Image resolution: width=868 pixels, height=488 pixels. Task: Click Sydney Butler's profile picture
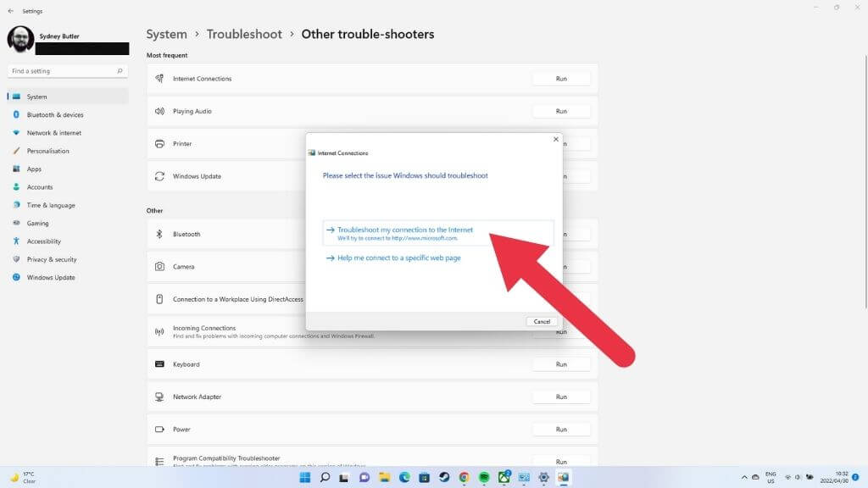pyautogui.click(x=20, y=39)
